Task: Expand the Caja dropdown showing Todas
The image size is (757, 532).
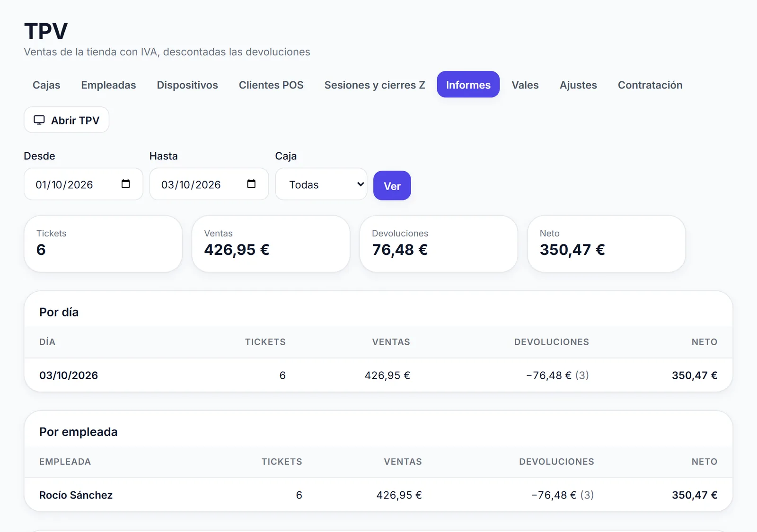Action: click(x=321, y=184)
